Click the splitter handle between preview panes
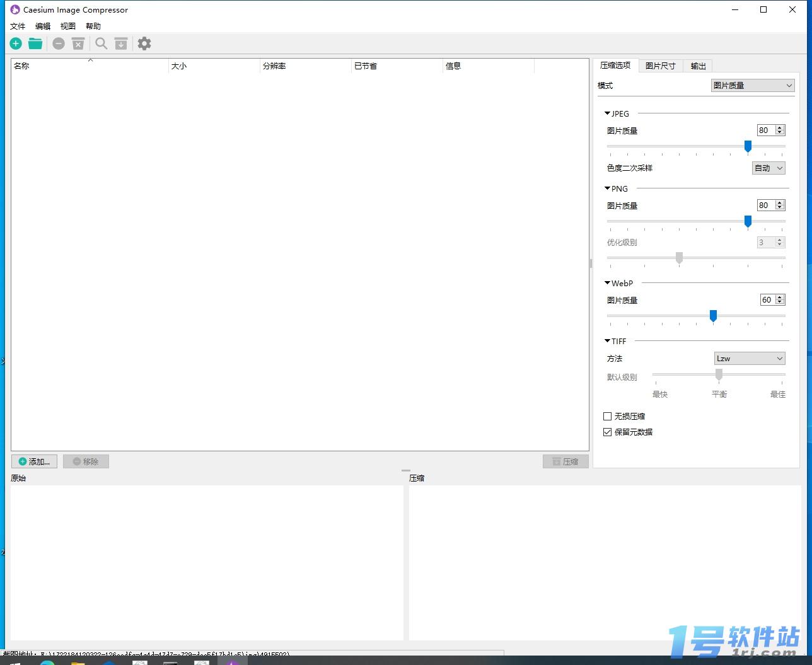This screenshot has width=812, height=665. click(x=406, y=470)
